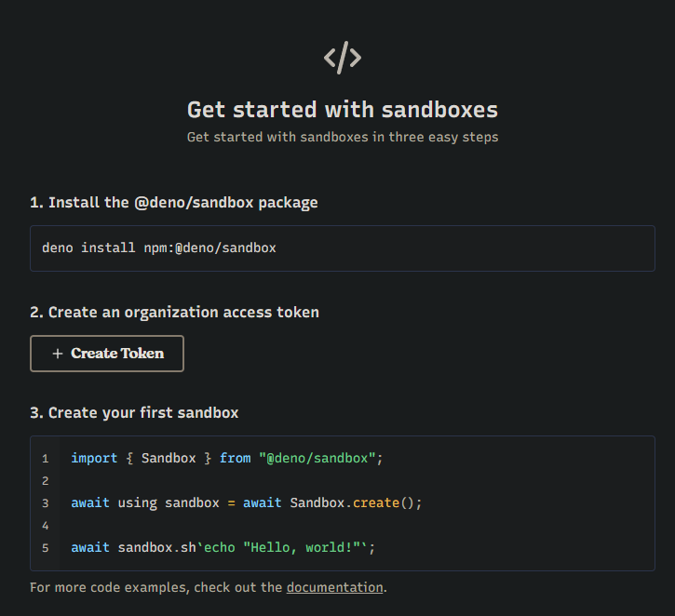The height and width of the screenshot is (616, 675).
Task: Click line number 4 in code editor
Action: (x=45, y=526)
